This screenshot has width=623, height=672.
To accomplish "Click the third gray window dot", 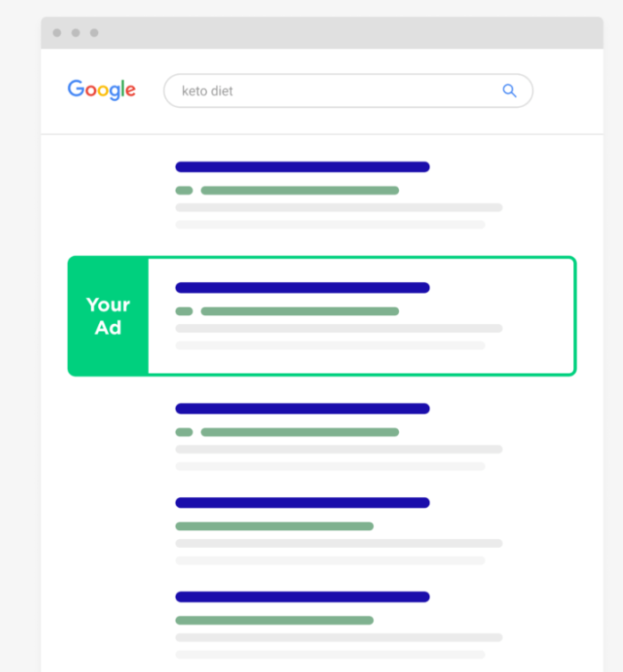I will pyautogui.click(x=95, y=33).
